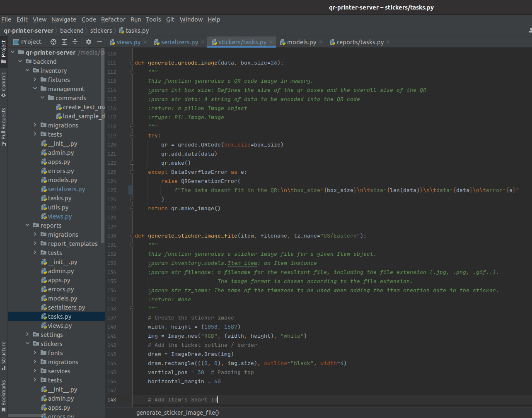Image resolution: width=532 pixels, height=418 pixels.
Task: Close the views.py editor tab
Action: 145,42
